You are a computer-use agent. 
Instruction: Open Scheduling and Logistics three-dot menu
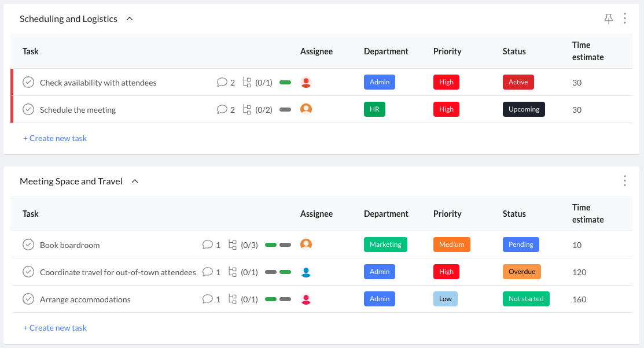pos(625,19)
